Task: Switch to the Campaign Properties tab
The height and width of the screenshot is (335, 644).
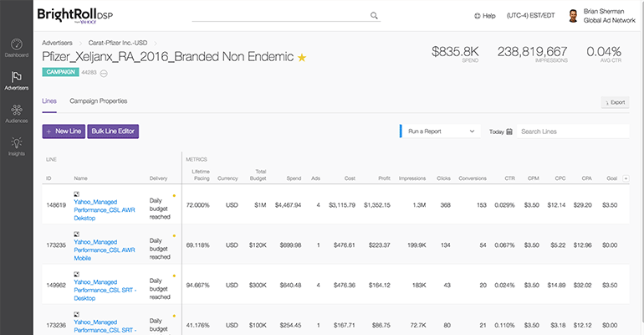Action: [98, 101]
